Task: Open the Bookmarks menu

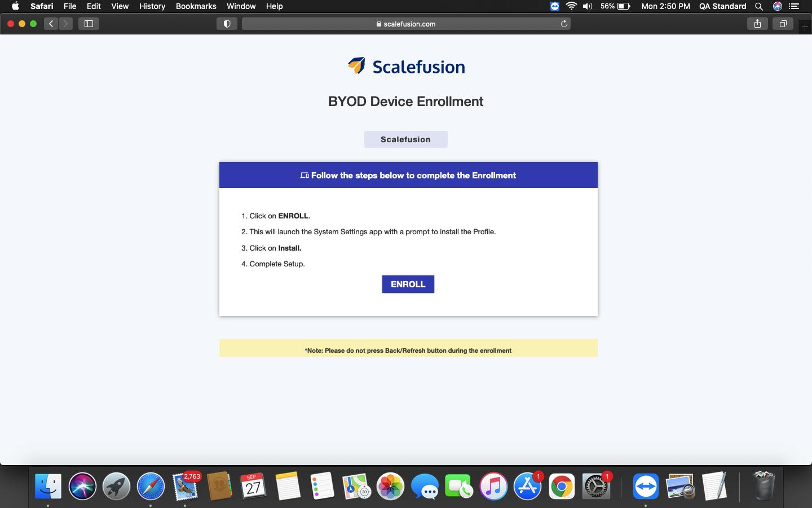Action: point(196,6)
